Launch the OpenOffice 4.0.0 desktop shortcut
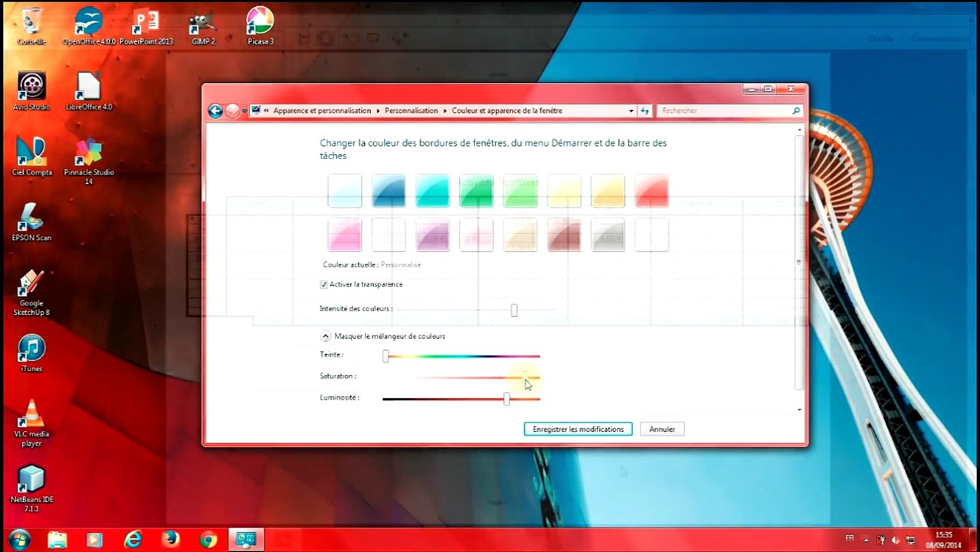 tap(89, 27)
